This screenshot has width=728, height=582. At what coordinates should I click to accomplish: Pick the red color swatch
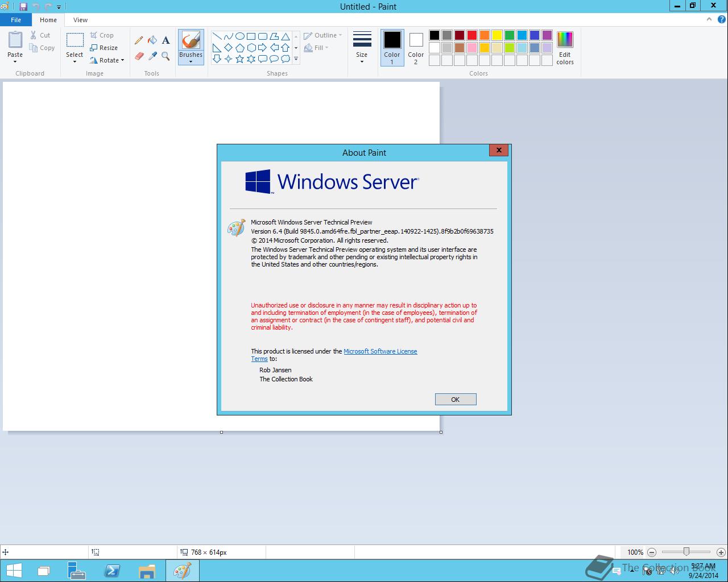pyautogui.click(x=472, y=35)
